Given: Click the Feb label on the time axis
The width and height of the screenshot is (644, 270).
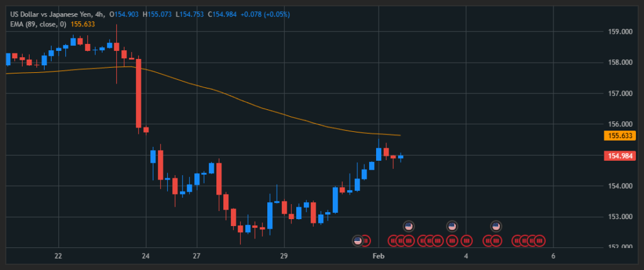Looking at the screenshot, I should pos(378,256).
